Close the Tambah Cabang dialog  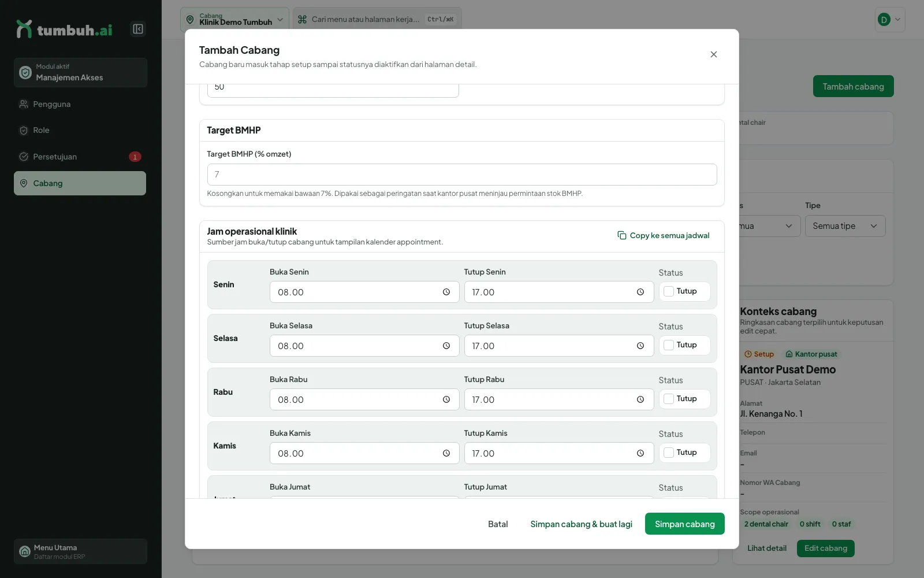[714, 54]
